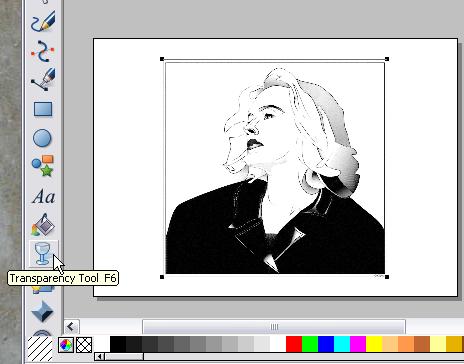This screenshot has height=364, width=464.
Task: Activate the Aa Text tool
Action: (x=43, y=197)
